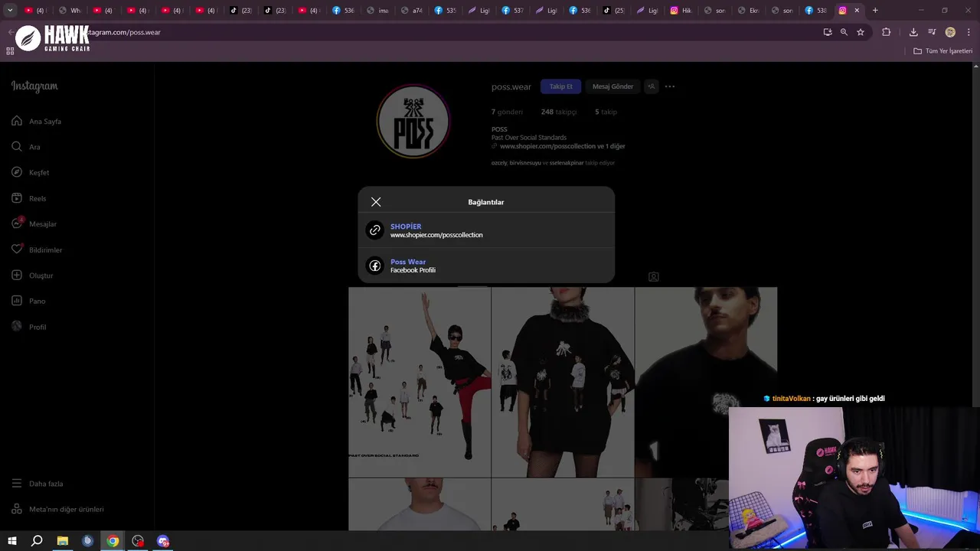Close the active Instagram tab
Screen dimensions: 980x551
857,10
